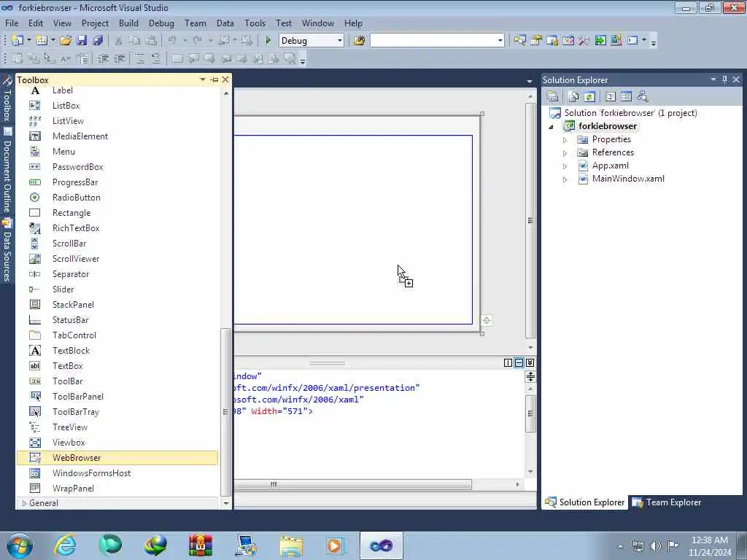
Task: Select the WebBrowser control in Toolbox
Action: point(117,458)
